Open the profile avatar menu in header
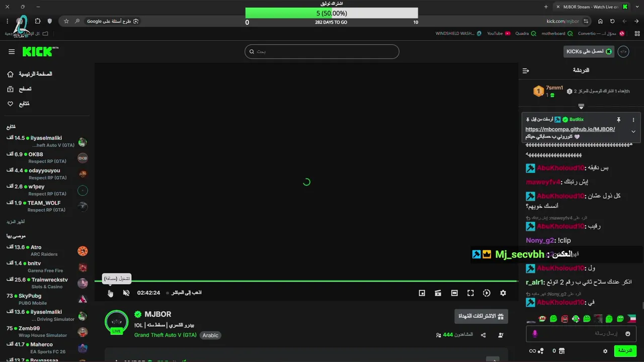The width and height of the screenshot is (644, 362). pyautogui.click(x=623, y=51)
